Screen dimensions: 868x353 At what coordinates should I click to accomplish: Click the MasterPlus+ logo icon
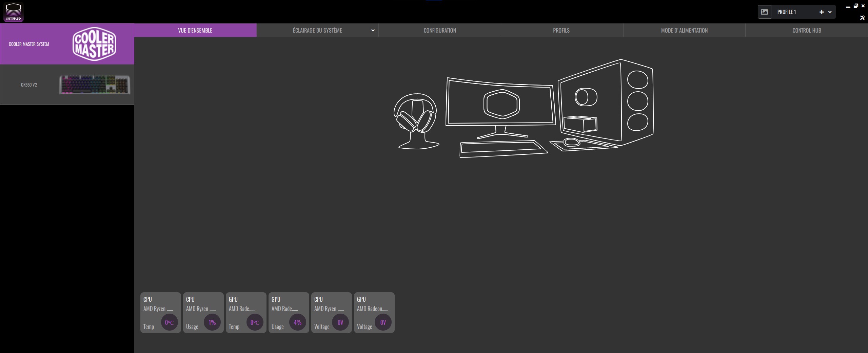point(13,12)
